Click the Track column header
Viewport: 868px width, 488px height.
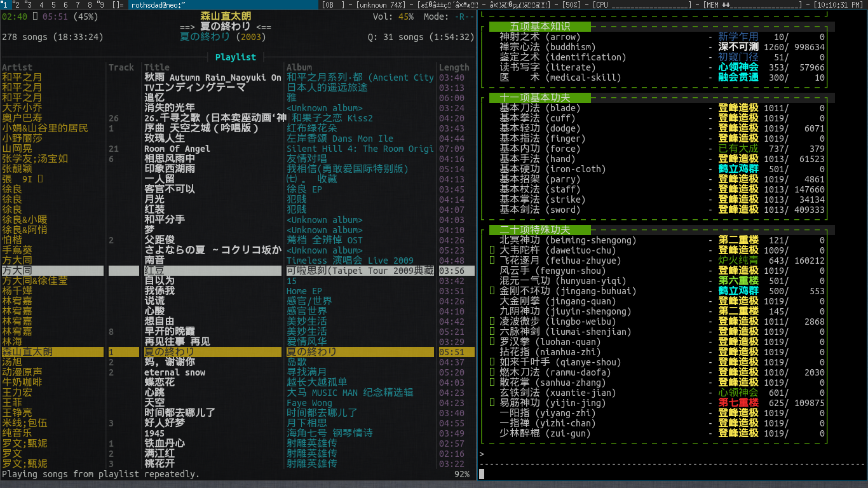pyautogui.click(x=121, y=67)
